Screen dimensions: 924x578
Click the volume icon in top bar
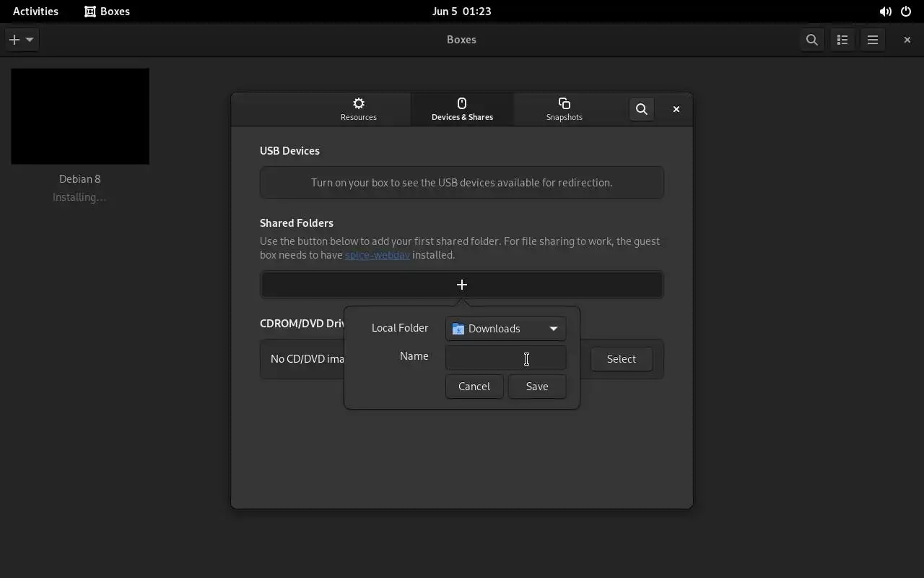[x=885, y=12]
